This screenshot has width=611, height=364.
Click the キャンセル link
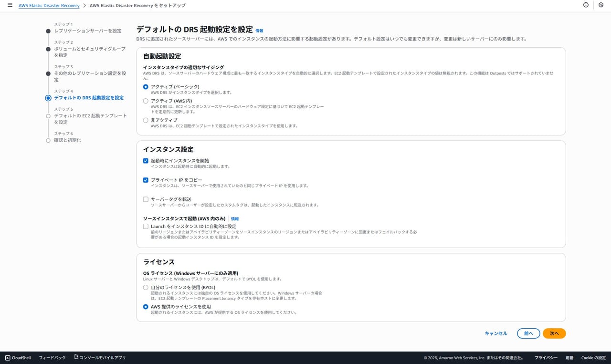pyautogui.click(x=496, y=333)
